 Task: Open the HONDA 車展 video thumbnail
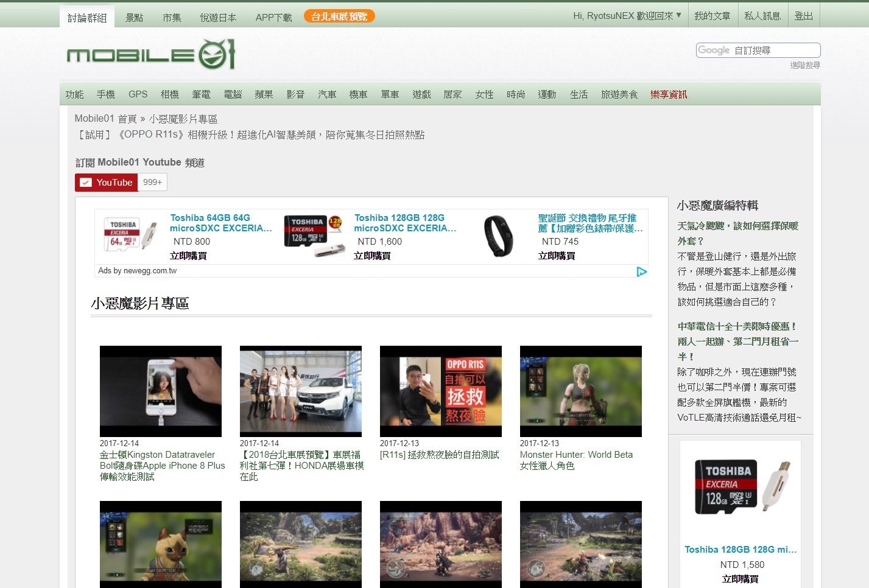[301, 391]
